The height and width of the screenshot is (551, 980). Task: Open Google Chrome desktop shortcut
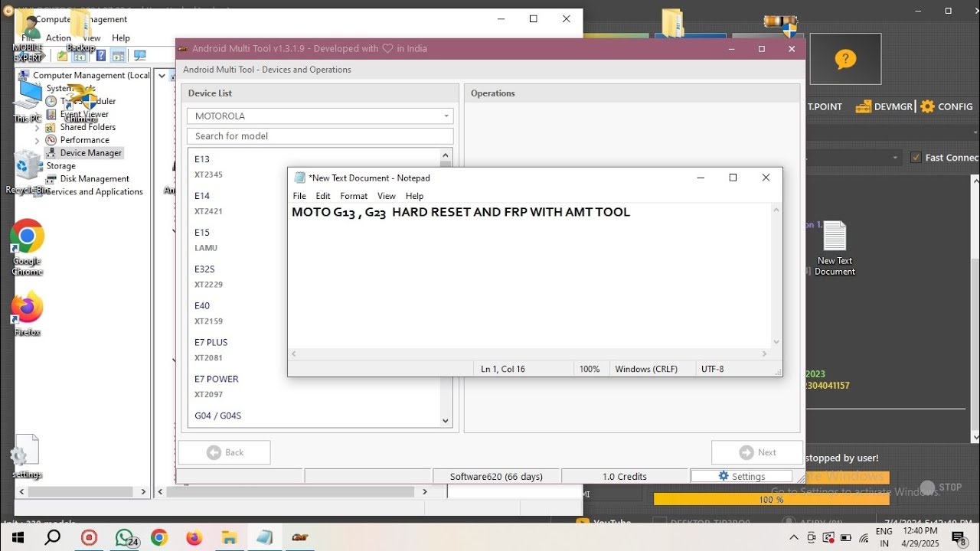click(x=27, y=247)
